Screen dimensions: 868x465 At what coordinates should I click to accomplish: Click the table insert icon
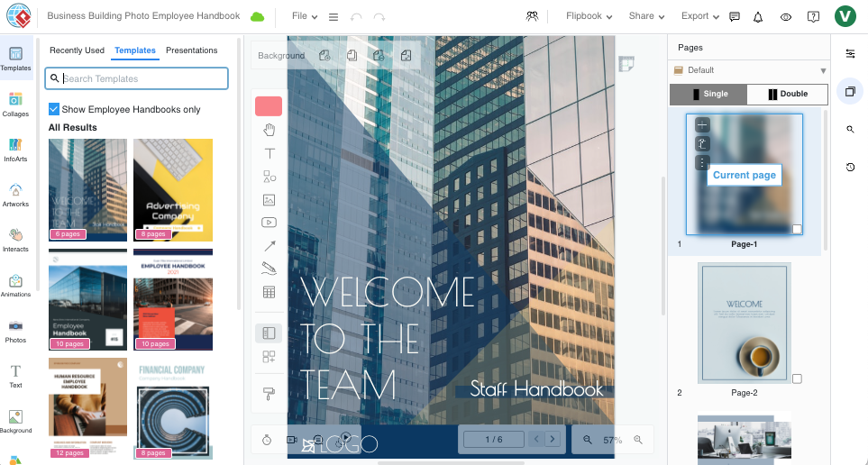(x=269, y=292)
